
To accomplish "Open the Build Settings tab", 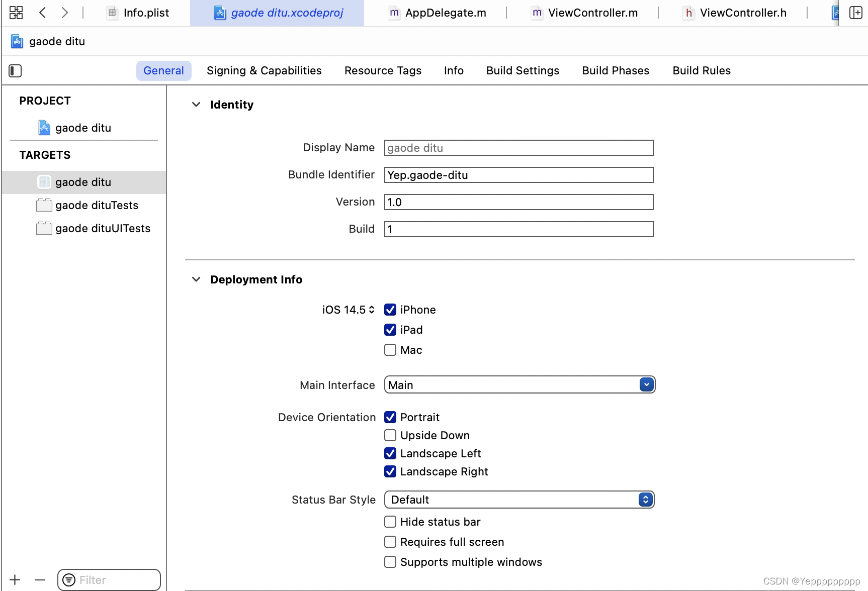I will (523, 71).
